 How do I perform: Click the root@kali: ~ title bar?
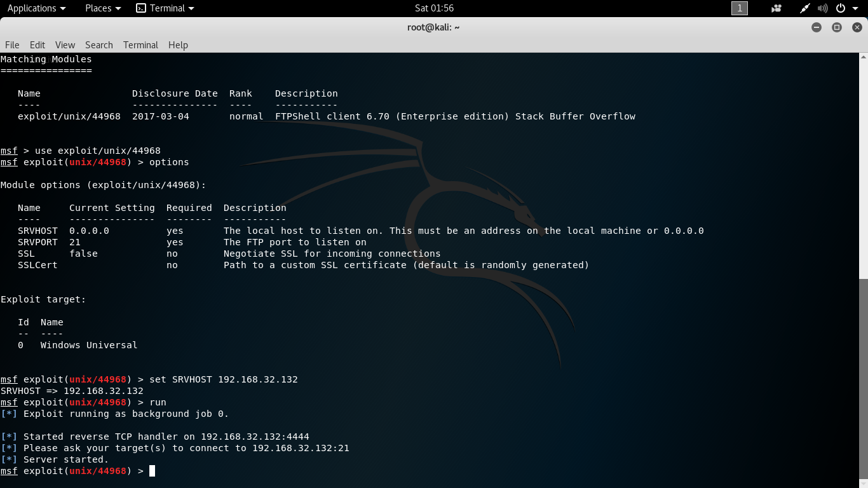tap(433, 27)
